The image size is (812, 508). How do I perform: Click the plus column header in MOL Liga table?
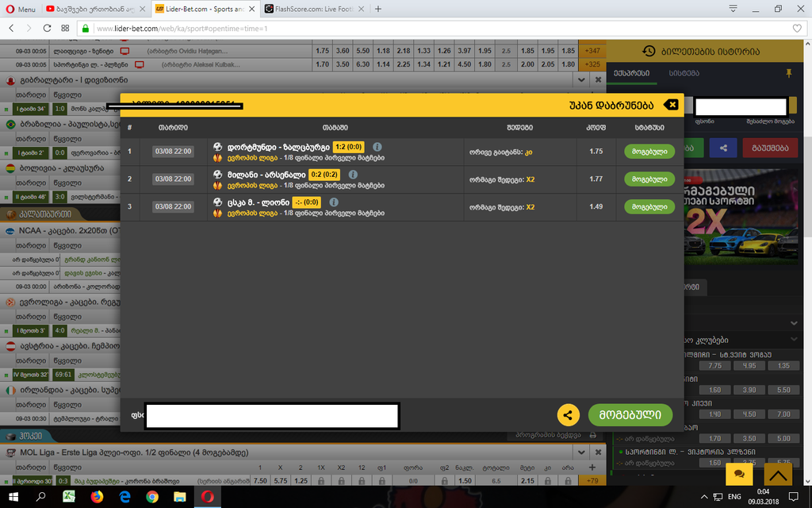click(592, 467)
